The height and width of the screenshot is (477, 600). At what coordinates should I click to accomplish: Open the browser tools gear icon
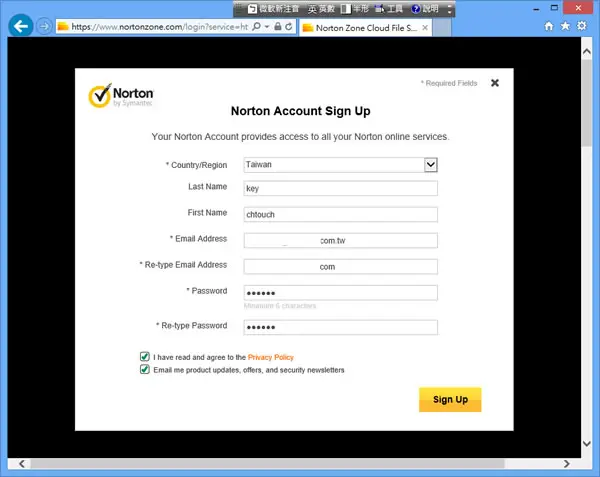point(582,26)
